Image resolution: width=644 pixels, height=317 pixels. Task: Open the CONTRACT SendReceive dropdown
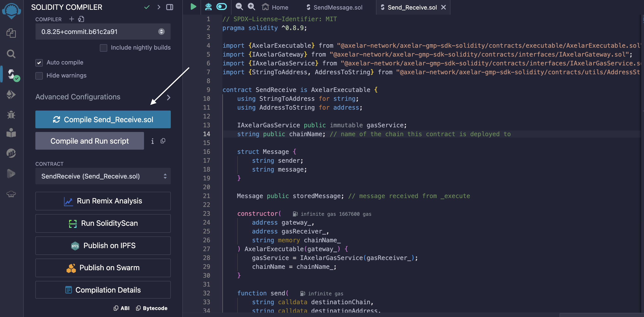click(x=103, y=176)
